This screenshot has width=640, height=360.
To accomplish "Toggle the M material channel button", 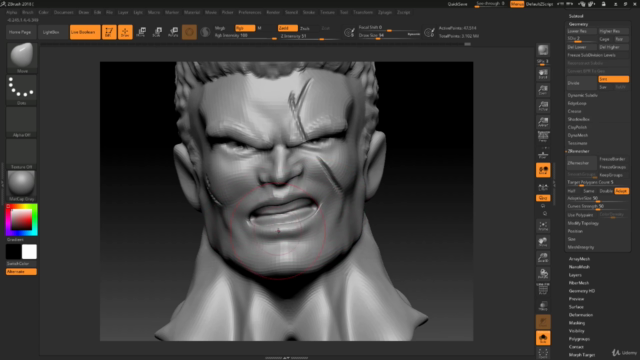I will click(259, 28).
